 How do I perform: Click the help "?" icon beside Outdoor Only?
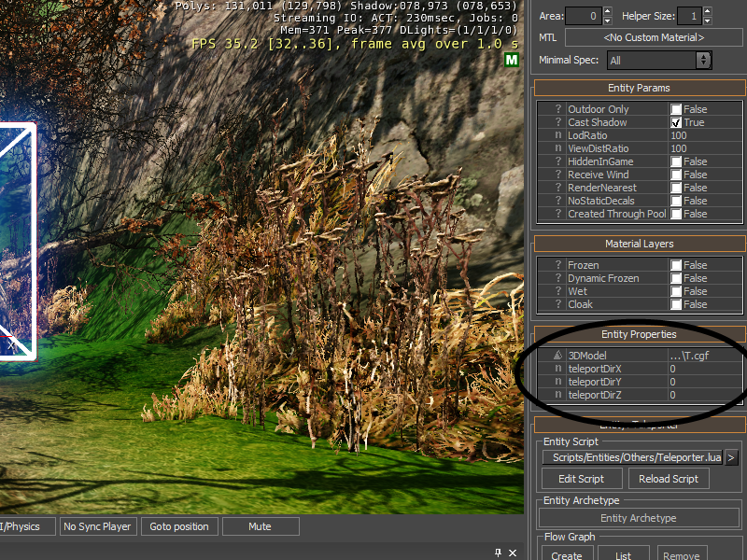pos(557,109)
